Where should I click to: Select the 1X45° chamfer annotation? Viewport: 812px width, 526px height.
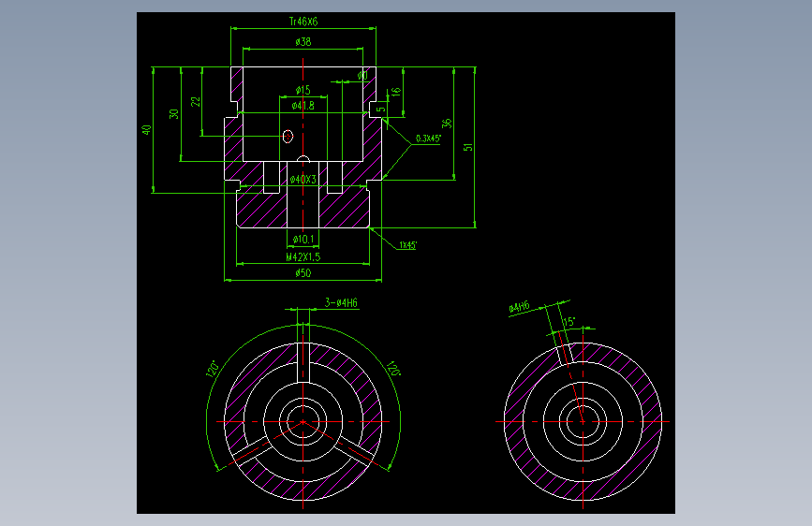408,245
